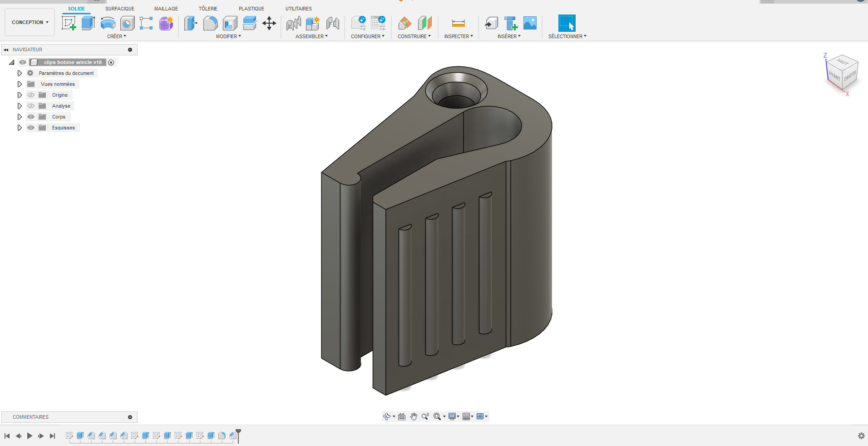Open the SURFACIQUE ribbon tab
This screenshot has height=446, width=868.
[119, 8]
